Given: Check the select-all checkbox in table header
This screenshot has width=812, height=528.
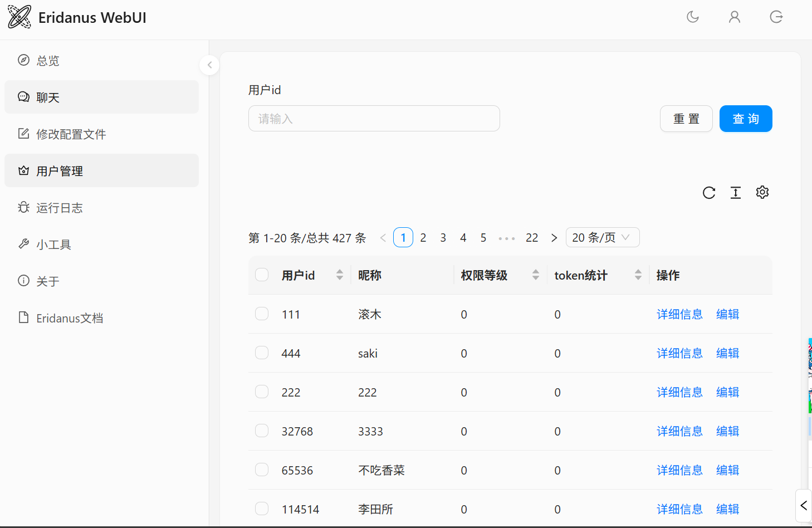Looking at the screenshot, I should [x=262, y=275].
